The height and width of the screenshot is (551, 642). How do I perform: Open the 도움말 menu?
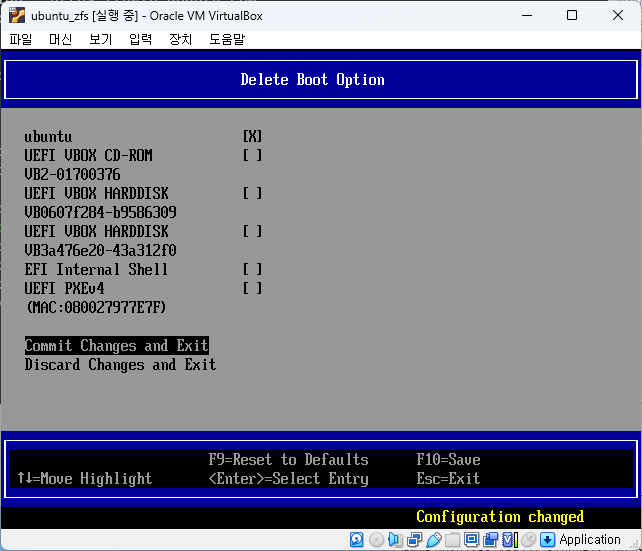point(226,39)
